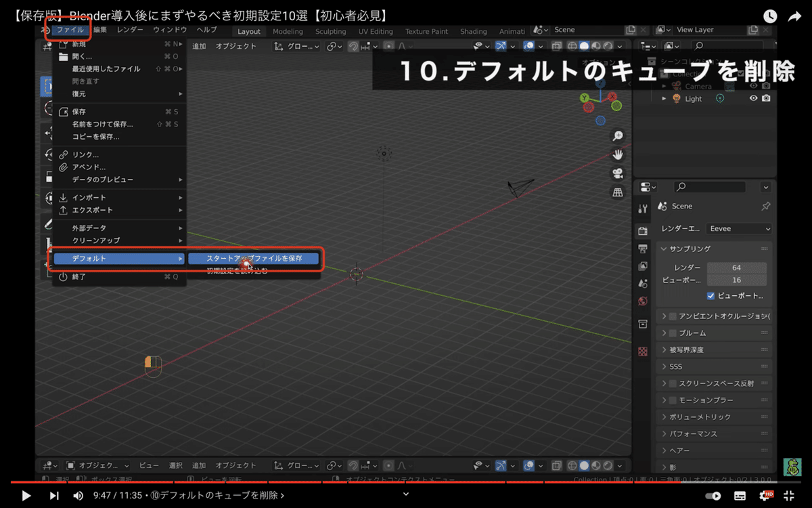Open the ヘルプ menu
The image size is (812, 508).
206,30
